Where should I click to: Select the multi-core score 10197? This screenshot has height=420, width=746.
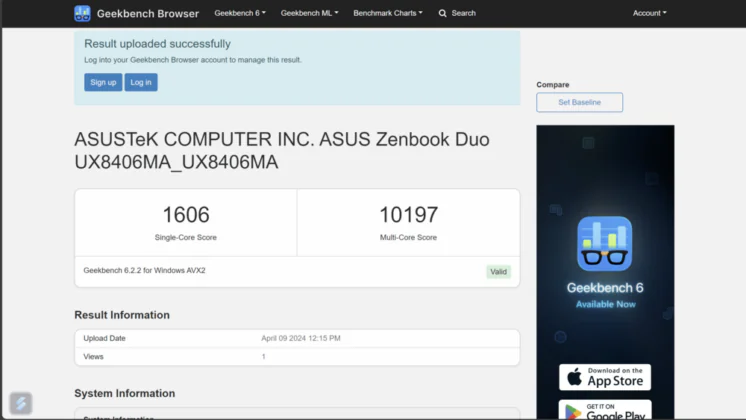pyautogui.click(x=408, y=215)
